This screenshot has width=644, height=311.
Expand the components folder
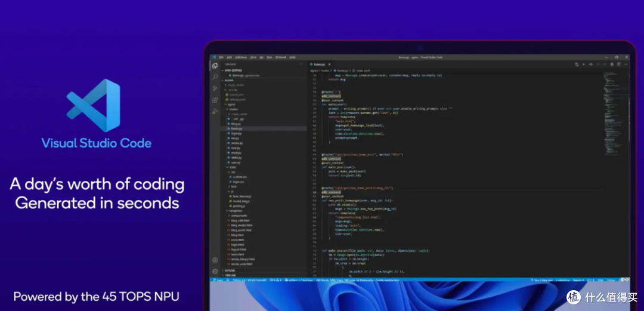coord(239,215)
